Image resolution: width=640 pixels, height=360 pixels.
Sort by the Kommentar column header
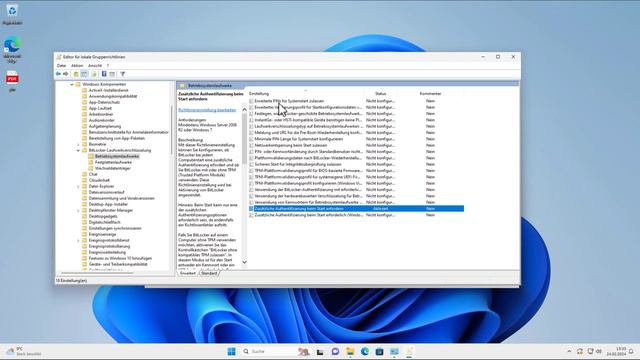tap(430, 93)
